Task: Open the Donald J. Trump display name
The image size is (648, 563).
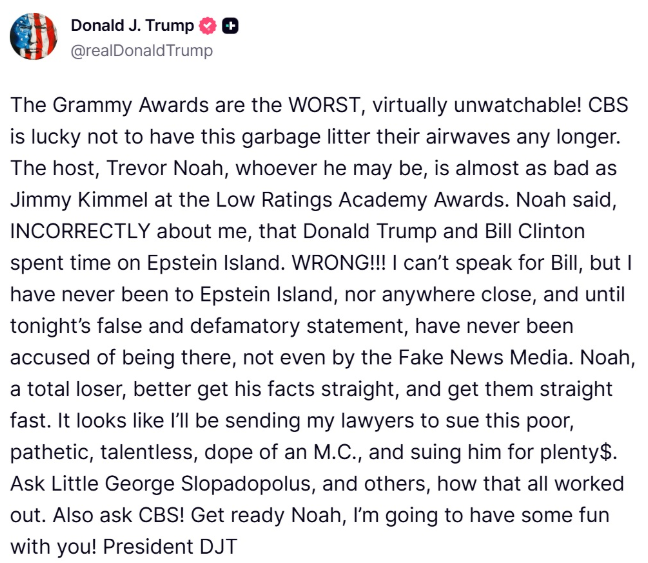Action: (132, 27)
